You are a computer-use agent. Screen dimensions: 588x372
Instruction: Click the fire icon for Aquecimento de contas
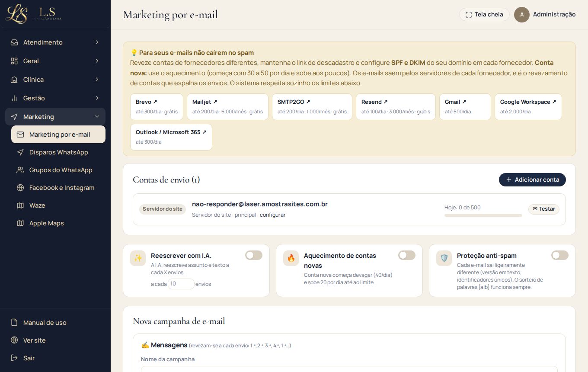pyautogui.click(x=291, y=258)
